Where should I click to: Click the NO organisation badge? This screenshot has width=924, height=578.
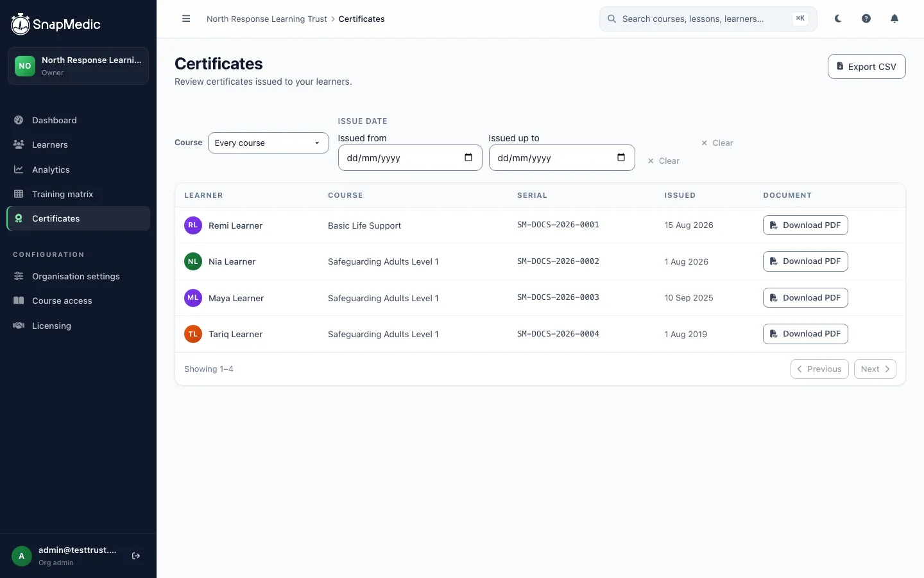click(25, 66)
